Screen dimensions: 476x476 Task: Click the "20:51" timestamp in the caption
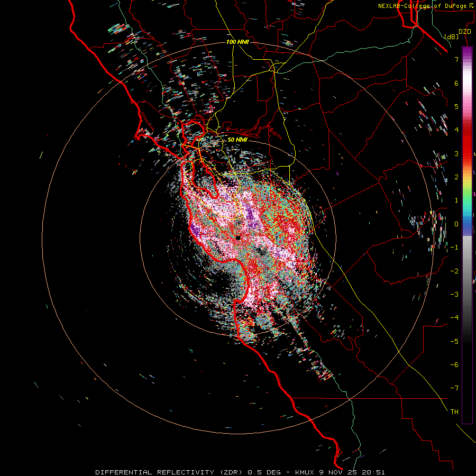coord(374,472)
